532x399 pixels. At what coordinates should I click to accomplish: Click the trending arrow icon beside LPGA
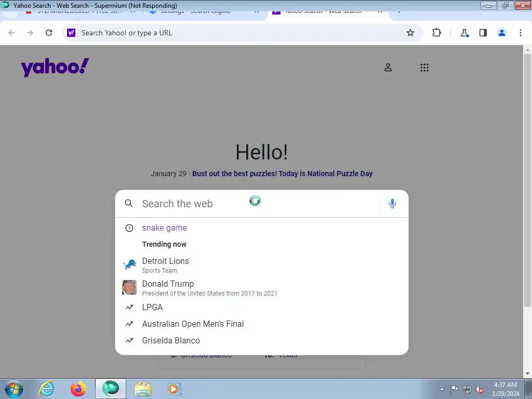click(129, 308)
